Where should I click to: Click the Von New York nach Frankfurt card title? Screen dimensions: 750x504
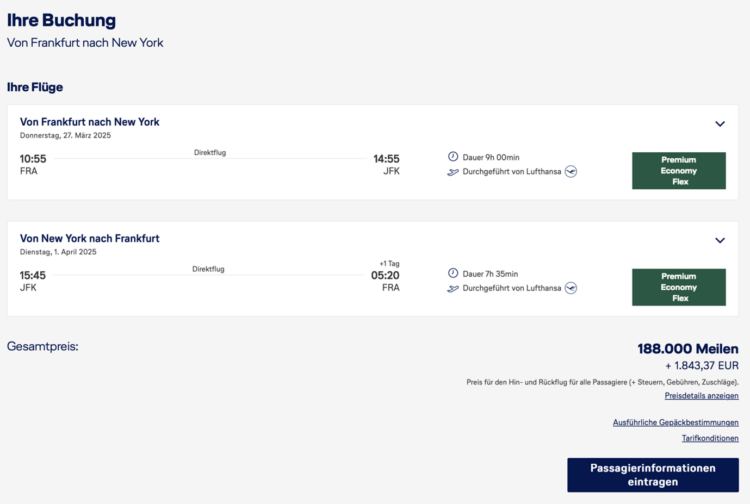point(89,238)
